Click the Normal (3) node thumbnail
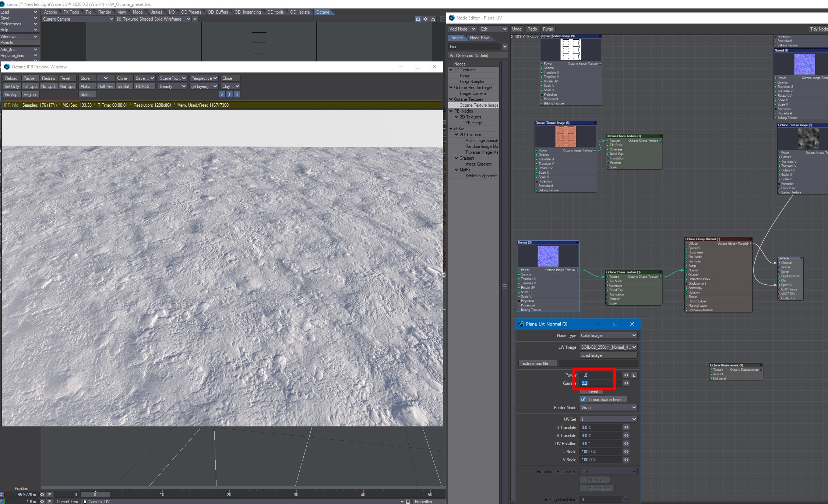828x504 pixels. pyautogui.click(x=548, y=256)
